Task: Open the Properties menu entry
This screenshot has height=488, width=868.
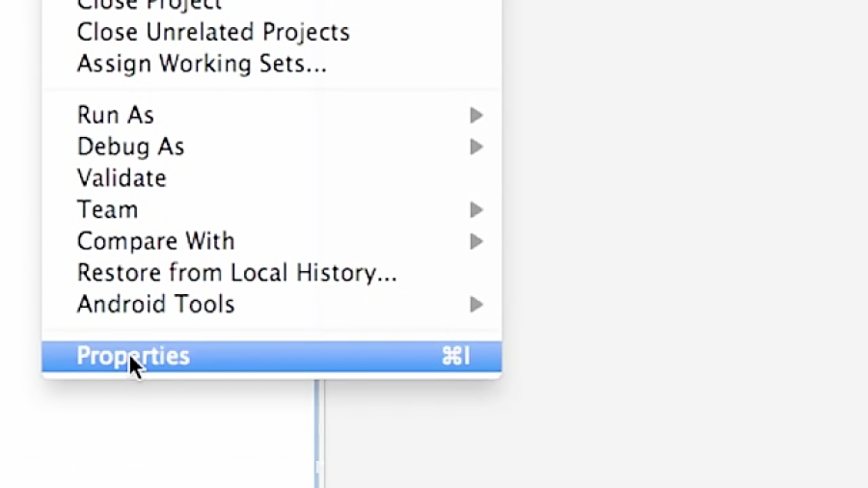Action: 133,356
